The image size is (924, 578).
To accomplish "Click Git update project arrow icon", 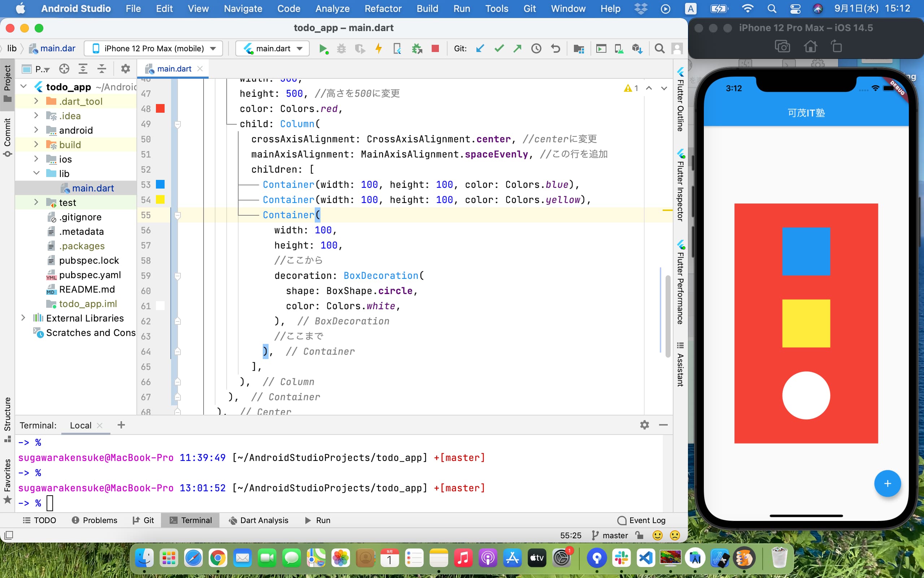I will coord(480,48).
